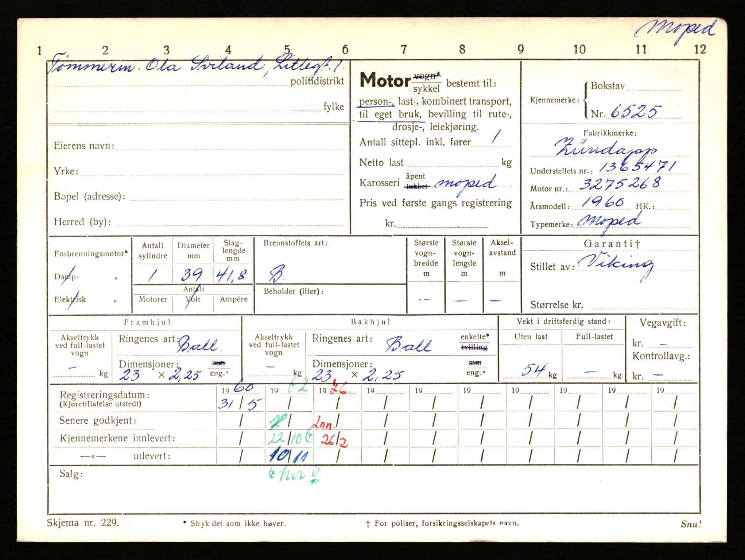Select the registration number '6525'
The width and height of the screenshot is (745, 560).
tap(635, 111)
